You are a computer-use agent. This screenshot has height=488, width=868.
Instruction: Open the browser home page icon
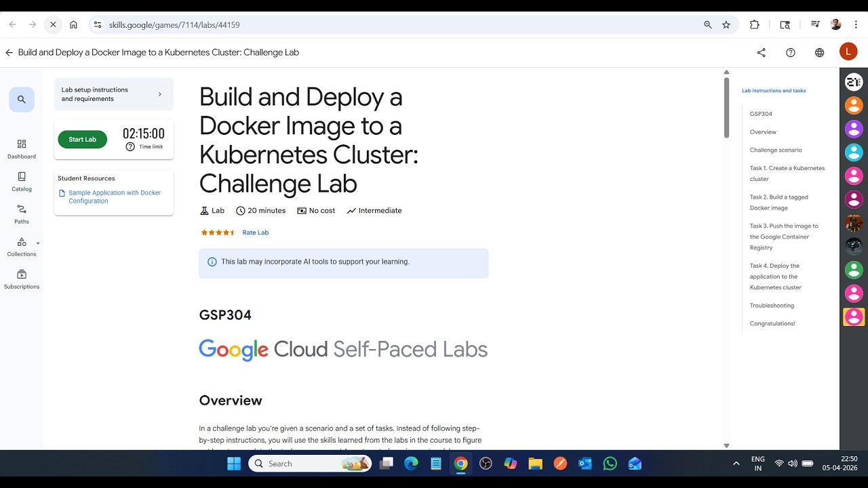73,24
